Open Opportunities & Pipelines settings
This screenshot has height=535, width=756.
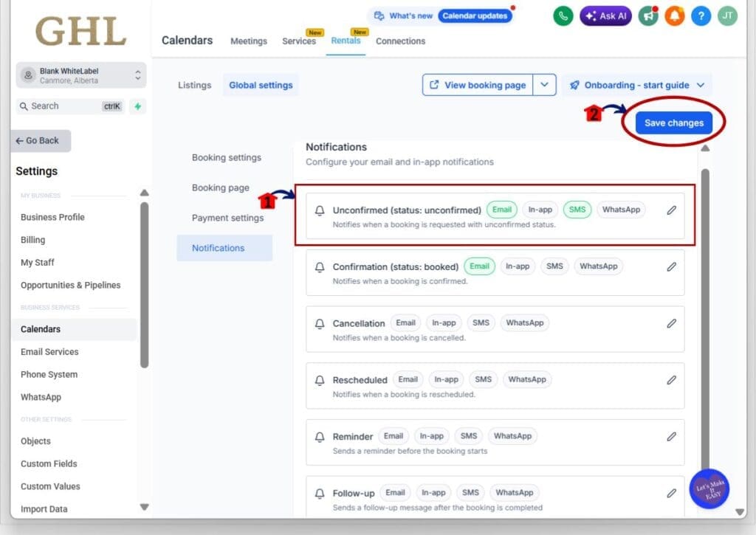pyautogui.click(x=70, y=286)
